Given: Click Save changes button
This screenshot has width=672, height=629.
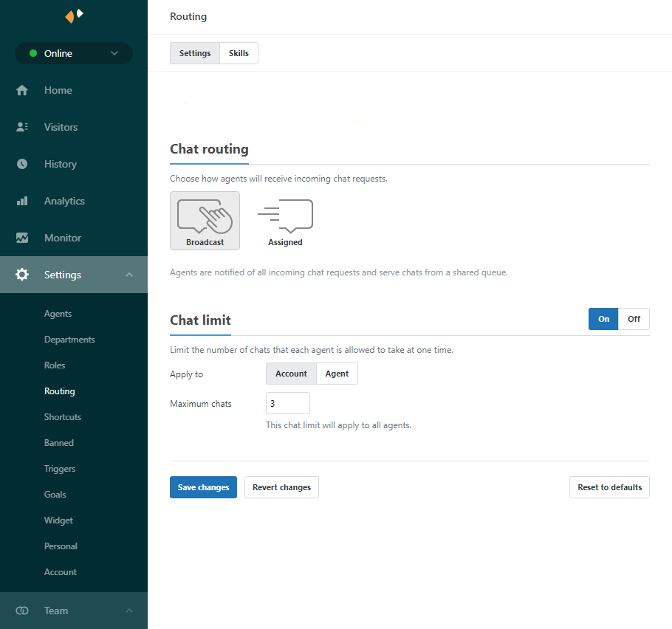Looking at the screenshot, I should coord(203,487).
